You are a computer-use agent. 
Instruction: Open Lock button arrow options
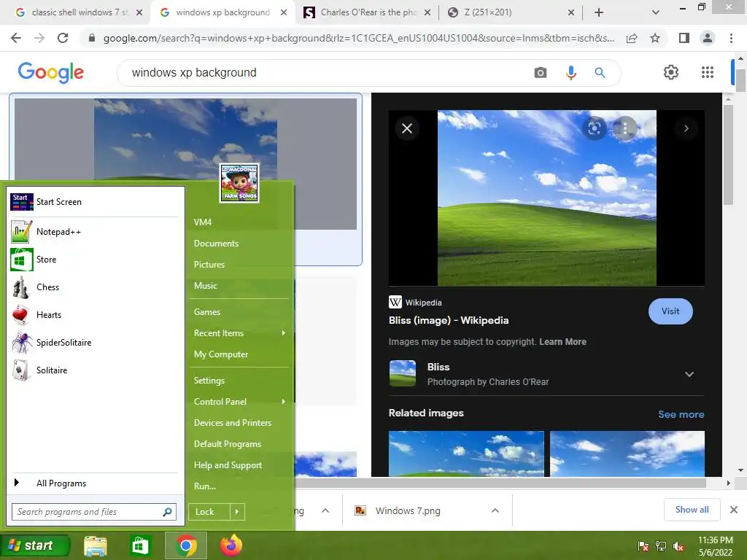tap(237, 512)
